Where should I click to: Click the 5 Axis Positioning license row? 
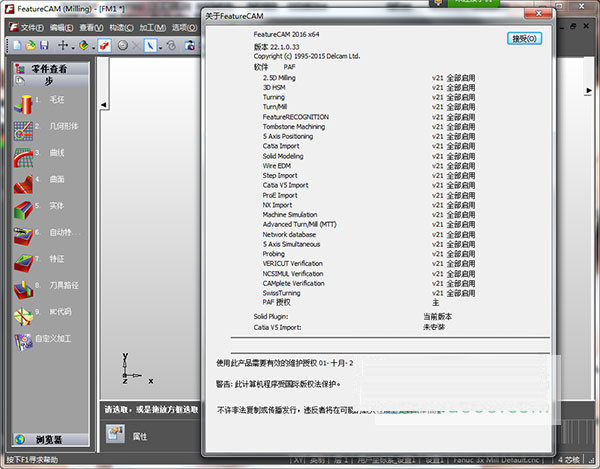tap(369, 137)
